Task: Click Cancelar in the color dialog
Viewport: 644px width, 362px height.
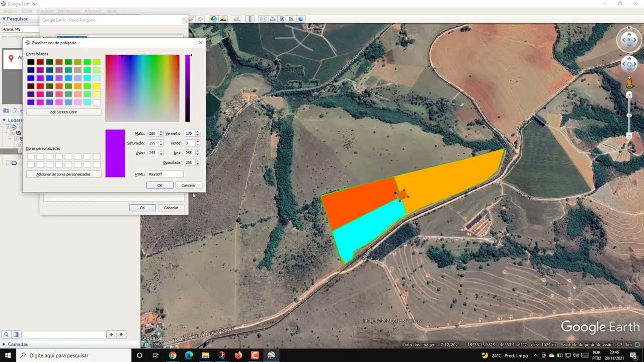Action: click(x=189, y=186)
